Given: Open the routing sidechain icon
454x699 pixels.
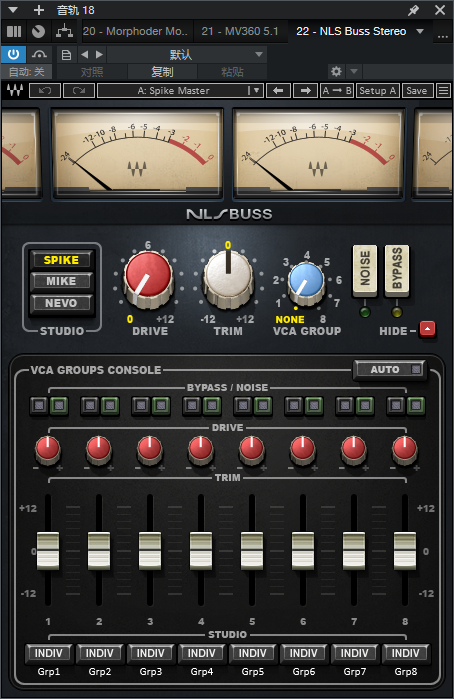Looking at the screenshot, I should [x=65, y=31].
